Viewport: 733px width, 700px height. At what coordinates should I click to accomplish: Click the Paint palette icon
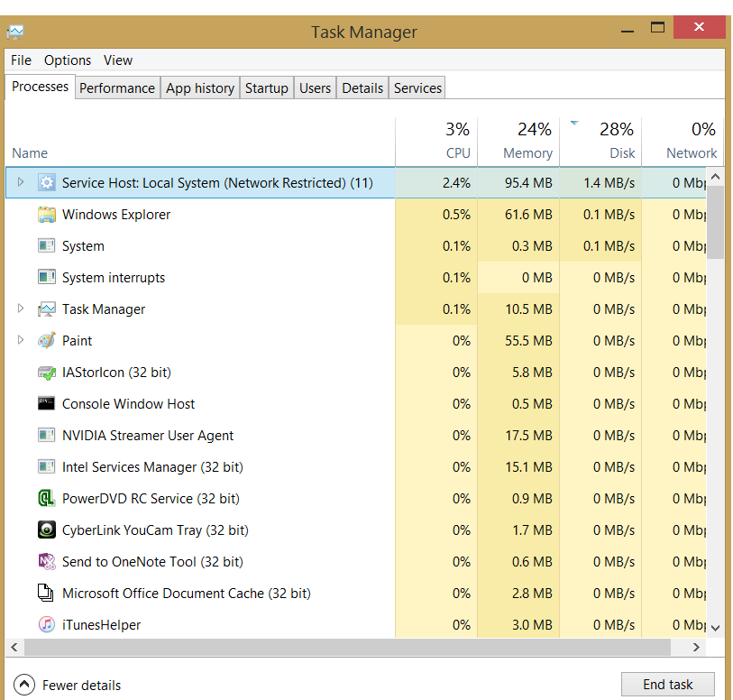click(x=46, y=340)
